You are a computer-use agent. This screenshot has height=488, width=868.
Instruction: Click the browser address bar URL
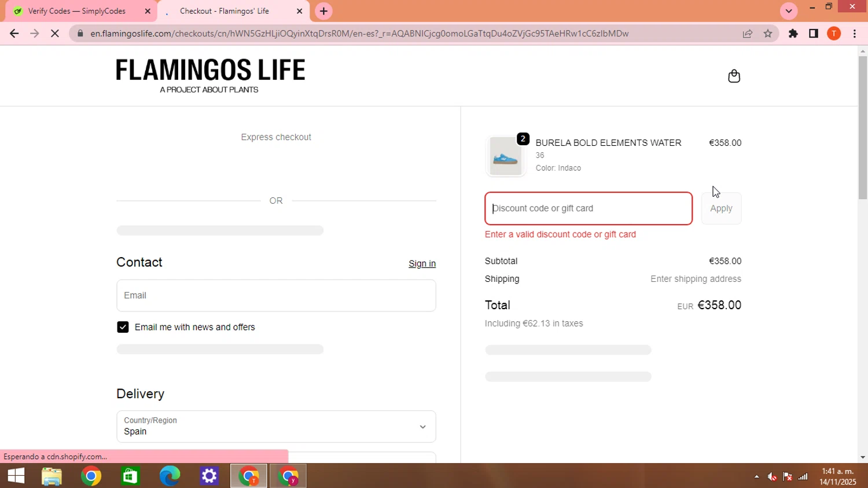click(359, 34)
